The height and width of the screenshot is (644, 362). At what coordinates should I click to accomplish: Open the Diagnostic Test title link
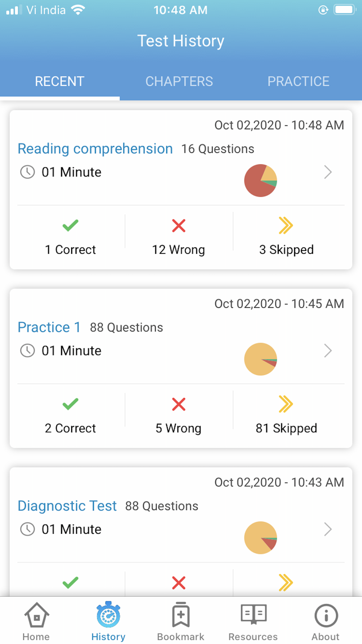(x=67, y=506)
